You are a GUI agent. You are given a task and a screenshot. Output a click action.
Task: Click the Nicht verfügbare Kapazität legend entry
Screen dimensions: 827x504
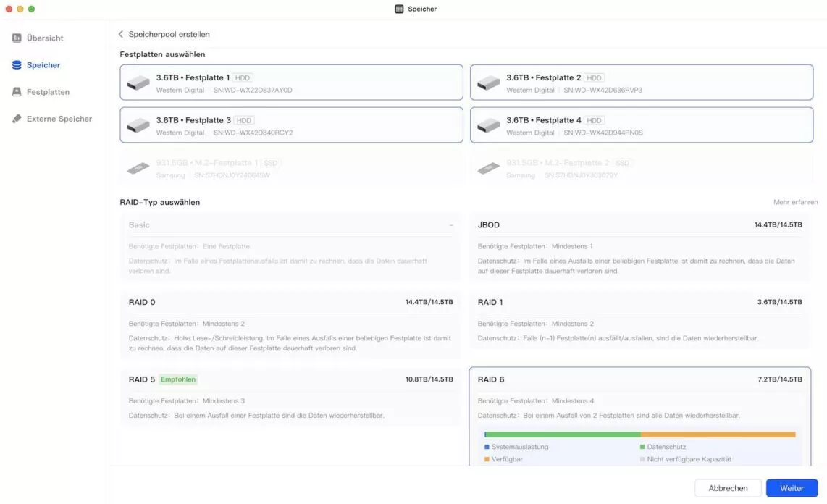click(685, 459)
